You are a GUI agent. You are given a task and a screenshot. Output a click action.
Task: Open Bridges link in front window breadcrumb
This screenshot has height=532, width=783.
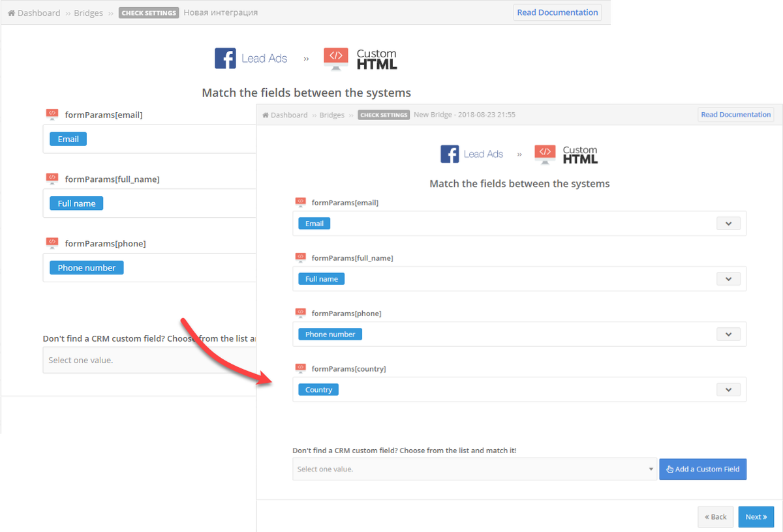point(331,115)
